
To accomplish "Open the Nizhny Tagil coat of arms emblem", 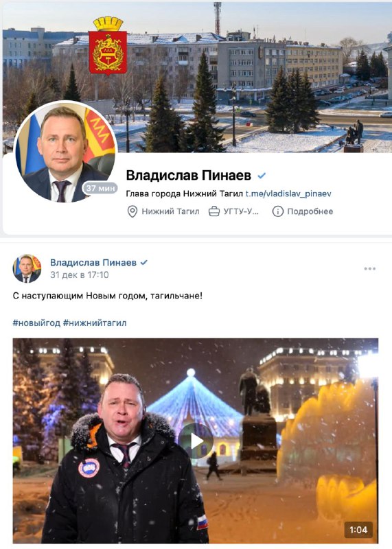I will pyautogui.click(x=108, y=47).
